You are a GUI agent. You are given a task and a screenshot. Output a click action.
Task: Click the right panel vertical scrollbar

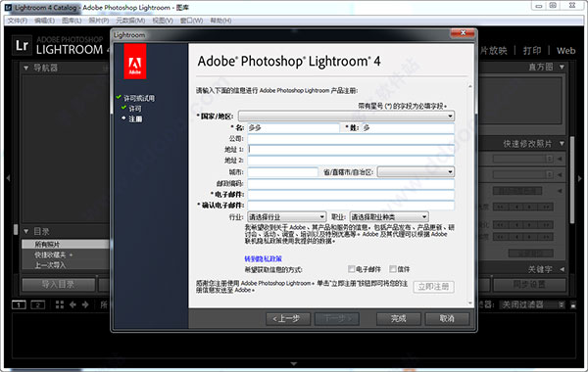point(572,180)
